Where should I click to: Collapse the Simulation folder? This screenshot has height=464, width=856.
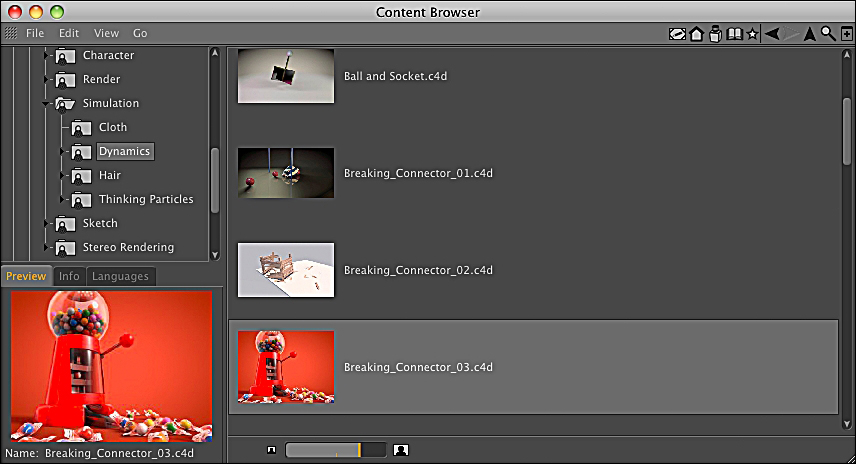(x=46, y=103)
